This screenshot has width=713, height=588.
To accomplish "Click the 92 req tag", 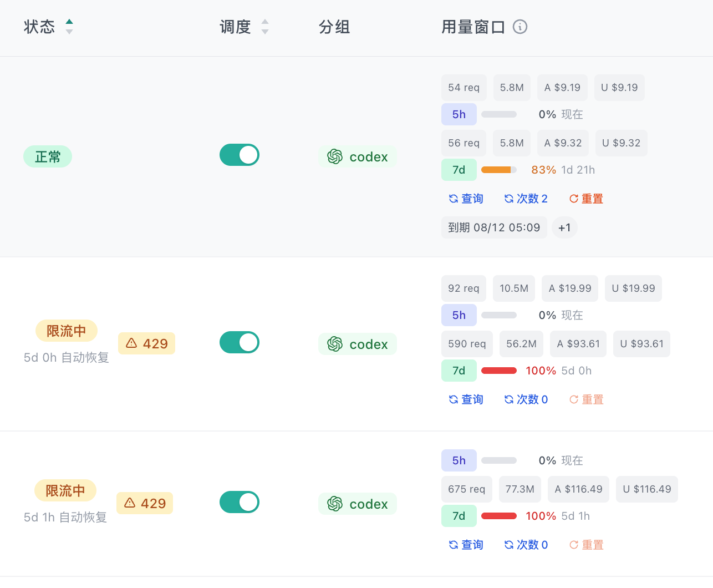I will (x=464, y=288).
